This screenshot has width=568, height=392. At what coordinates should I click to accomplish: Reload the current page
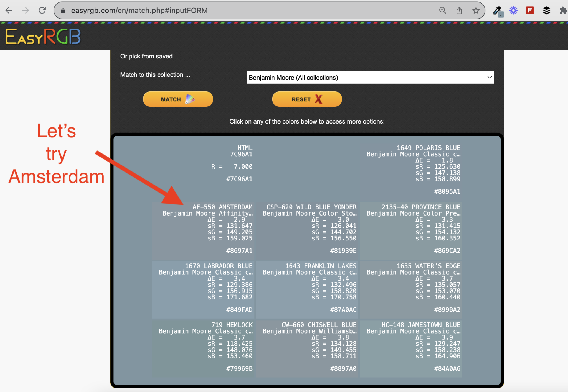[x=42, y=11]
